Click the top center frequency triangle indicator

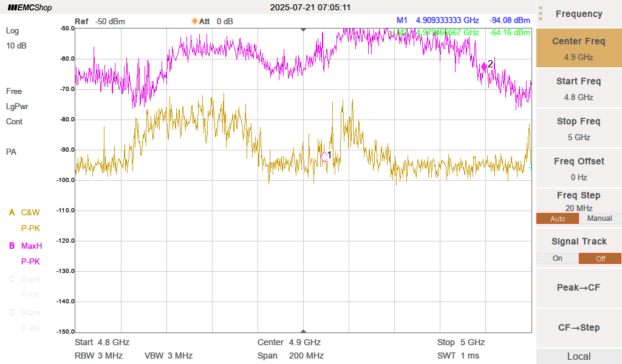(x=304, y=30)
